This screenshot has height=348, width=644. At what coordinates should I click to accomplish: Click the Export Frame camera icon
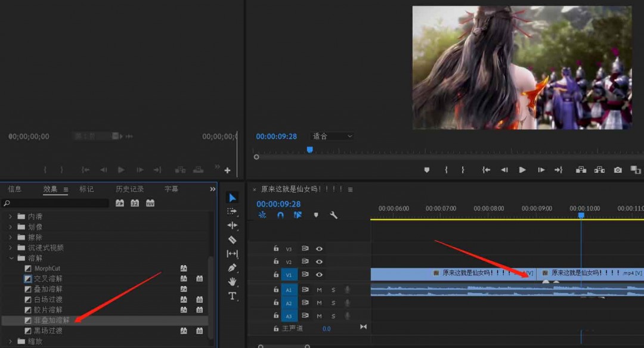617,170
